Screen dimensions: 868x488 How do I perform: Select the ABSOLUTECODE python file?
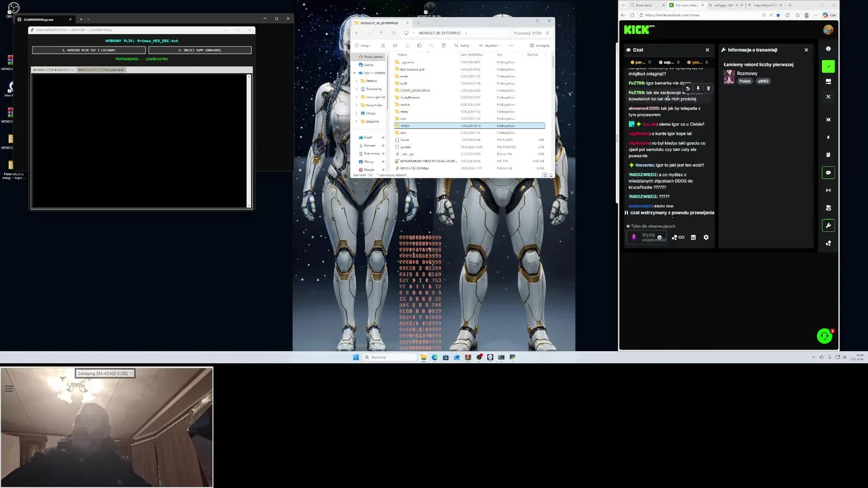point(469,168)
